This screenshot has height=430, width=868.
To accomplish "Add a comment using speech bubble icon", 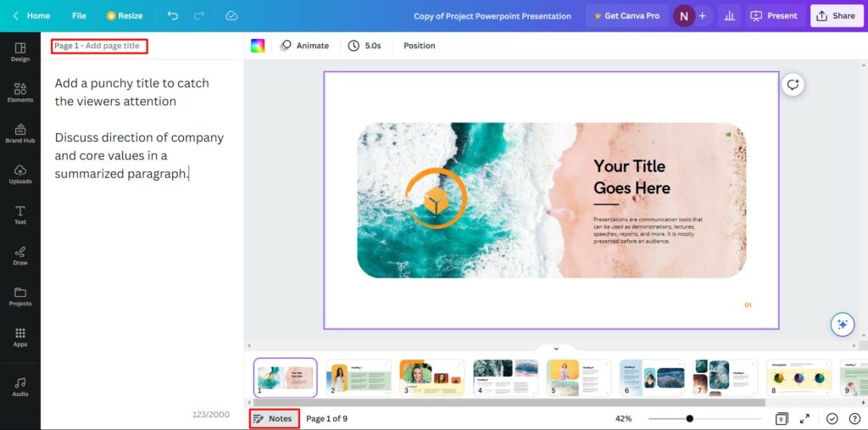I will tap(793, 85).
